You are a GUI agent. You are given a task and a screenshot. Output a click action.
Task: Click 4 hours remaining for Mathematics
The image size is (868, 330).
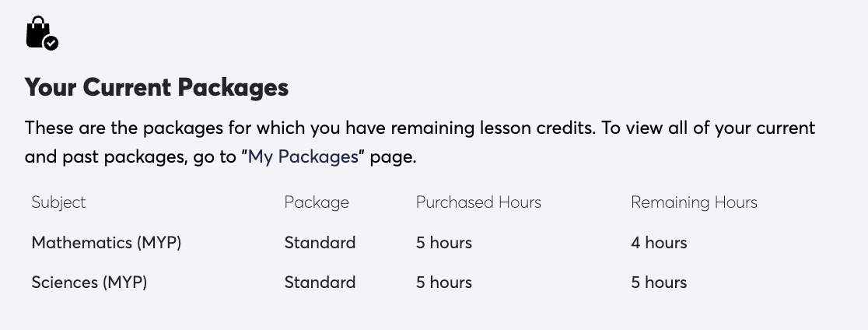pyautogui.click(x=659, y=243)
